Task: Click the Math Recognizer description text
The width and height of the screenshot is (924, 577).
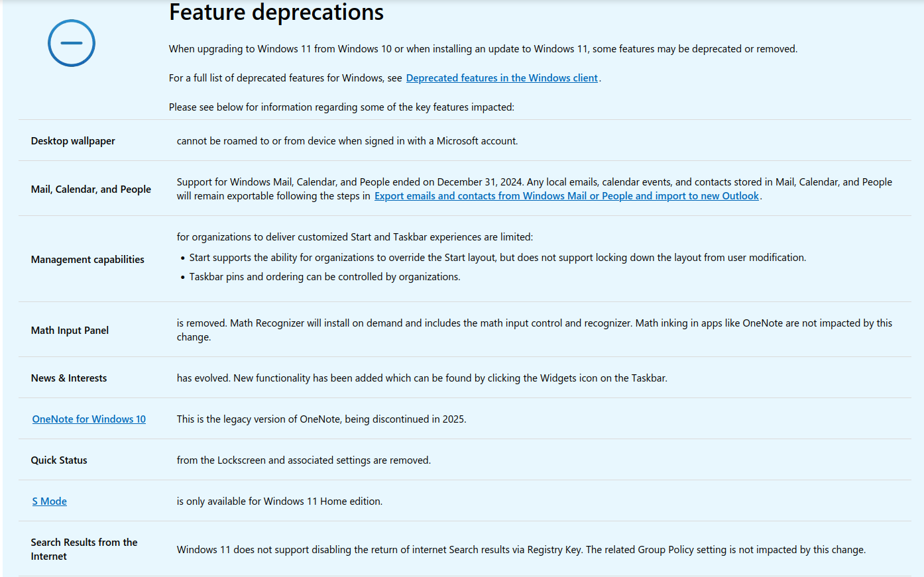Action: tap(534, 330)
